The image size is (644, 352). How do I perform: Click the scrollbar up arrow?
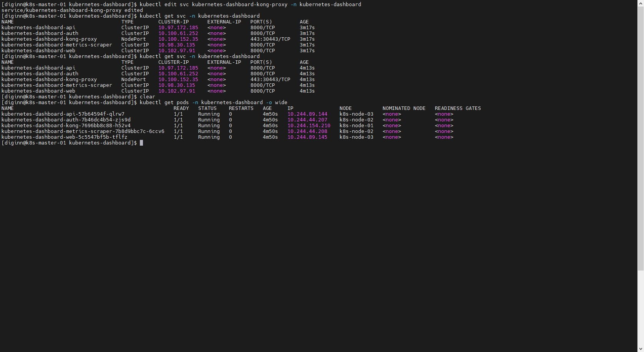(x=641, y=3)
